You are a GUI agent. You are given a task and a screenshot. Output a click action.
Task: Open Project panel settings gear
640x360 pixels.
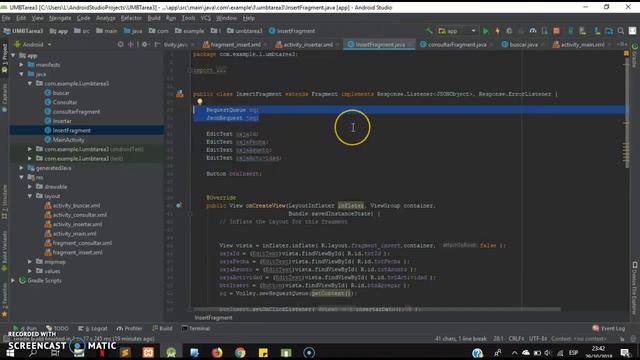[x=144, y=44]
